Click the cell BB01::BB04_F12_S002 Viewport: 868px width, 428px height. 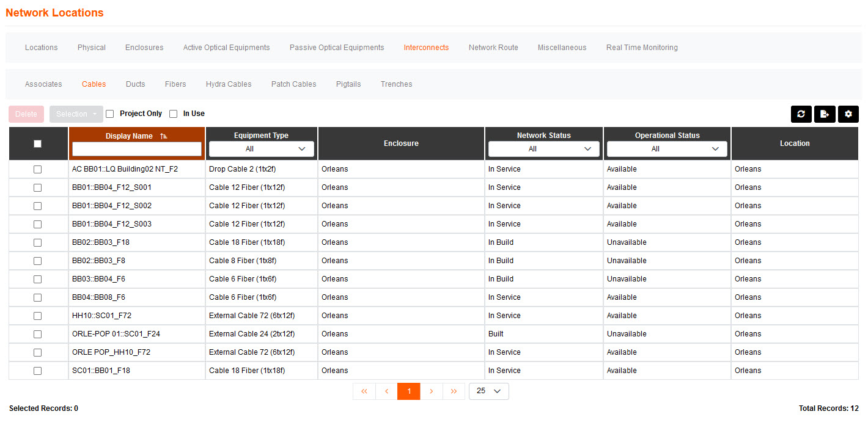pyautogui.click(x=137, y=206)
